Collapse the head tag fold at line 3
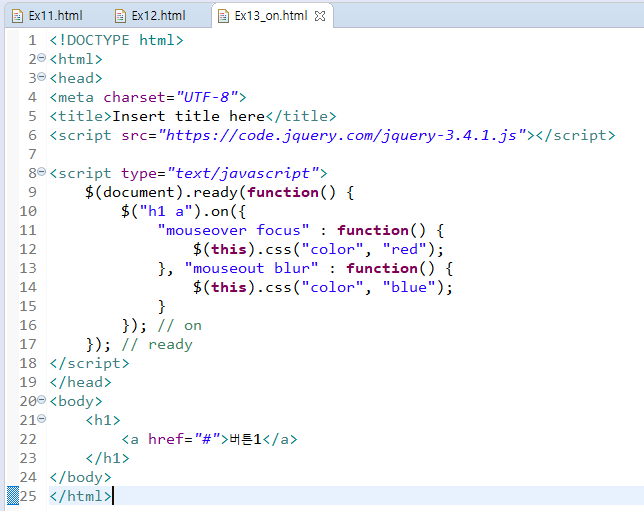Viewport: 644px width, 511px height. click(41, 77)
